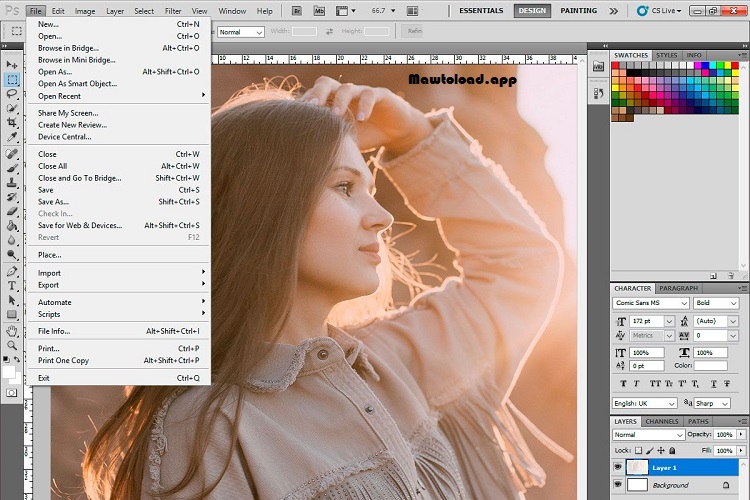Toggle All Caps in Character panel
Image resolution: width=750 pixels, height=500 pixels.
point(654,383)
